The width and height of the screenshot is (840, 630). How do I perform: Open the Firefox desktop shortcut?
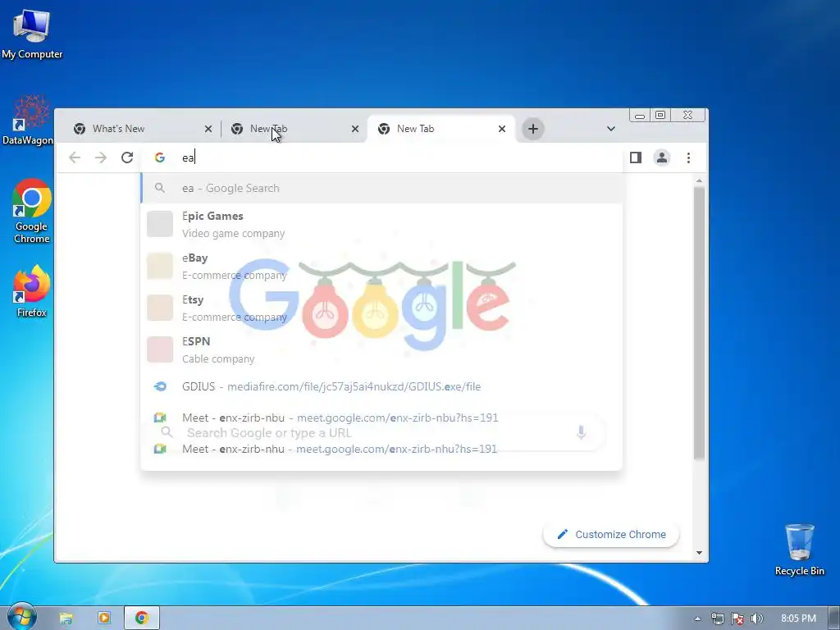click(32, 291)
